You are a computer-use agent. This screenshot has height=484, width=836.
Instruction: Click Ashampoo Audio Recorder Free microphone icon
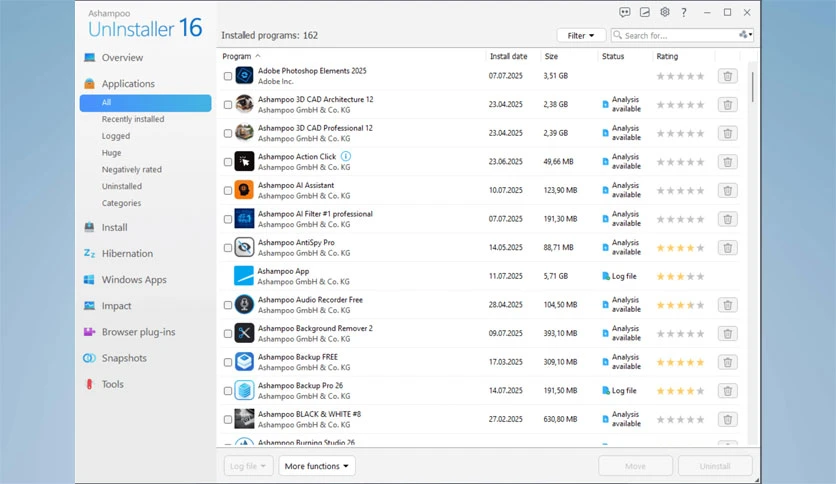244,305
